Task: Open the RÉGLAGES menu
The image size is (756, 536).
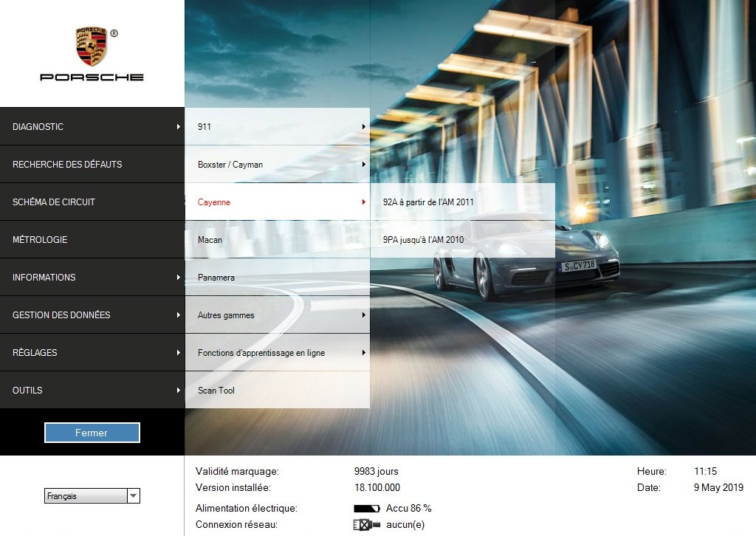Action: coord(92,352)
